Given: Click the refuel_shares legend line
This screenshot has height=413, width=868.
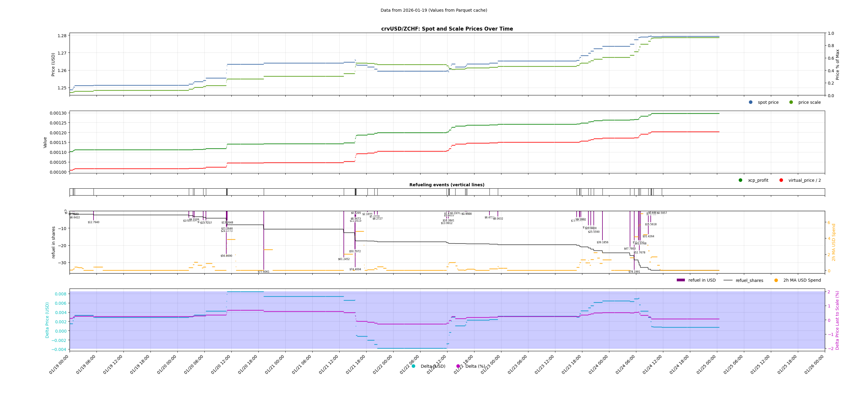Looking at the screenshot, I should coord(728,280).
